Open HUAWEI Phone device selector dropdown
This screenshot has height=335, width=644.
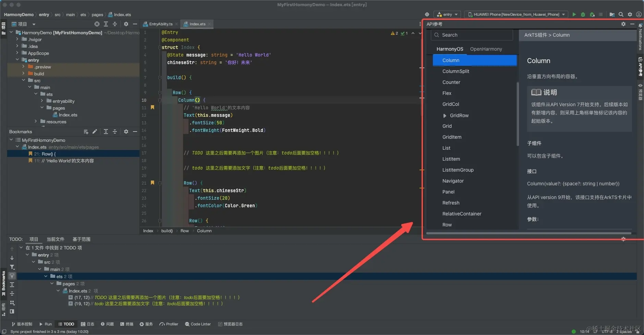517,14
